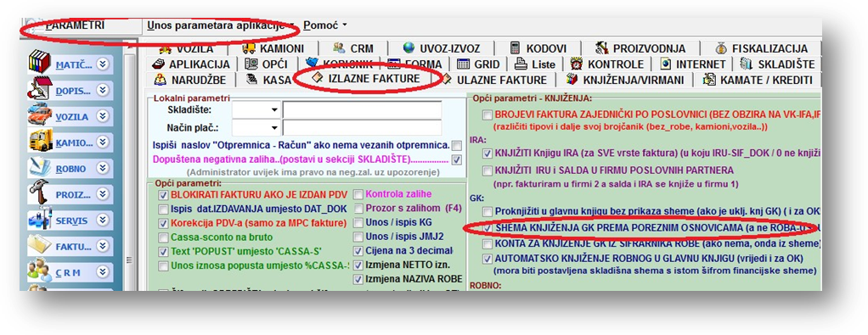
Task: Open the Način plać. dropdown
Action: point(274,128)
